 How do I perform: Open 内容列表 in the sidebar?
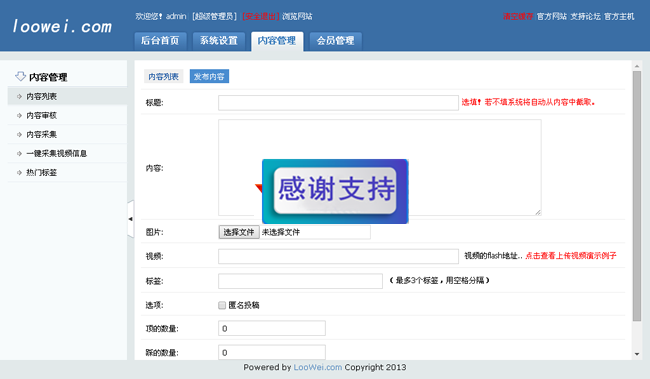67,96
